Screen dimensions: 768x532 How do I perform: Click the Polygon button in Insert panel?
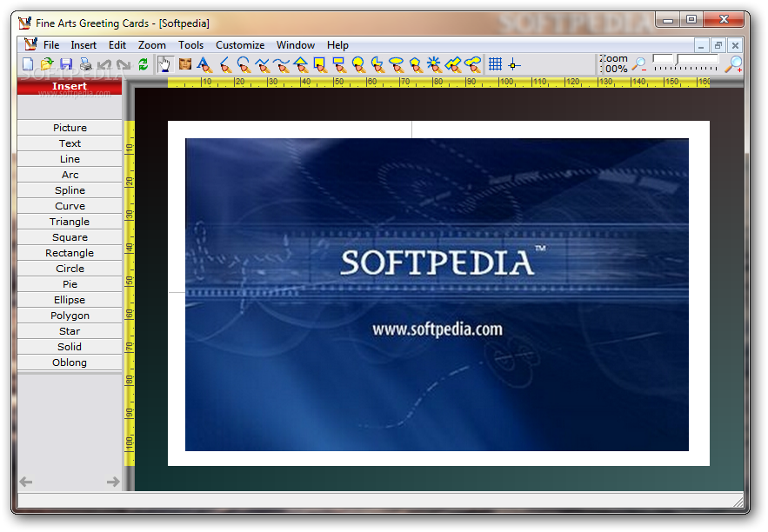pos(70,316)
